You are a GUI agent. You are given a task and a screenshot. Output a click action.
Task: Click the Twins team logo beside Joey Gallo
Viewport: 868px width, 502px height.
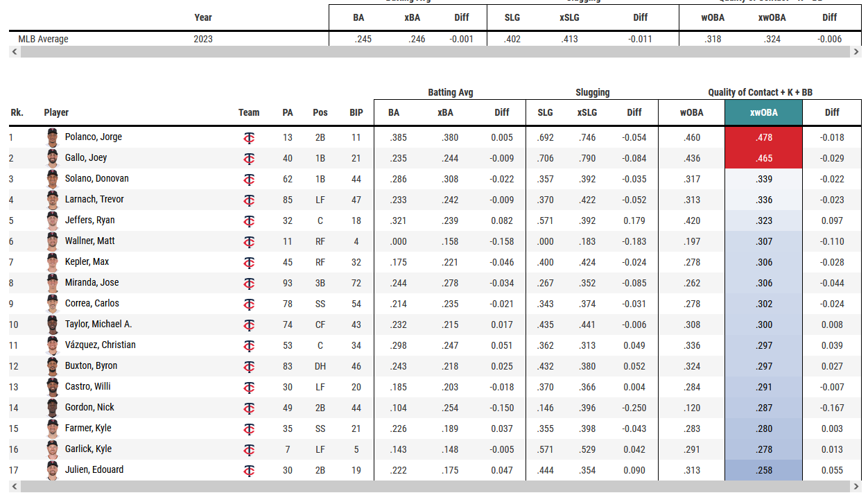pos(249,159)
